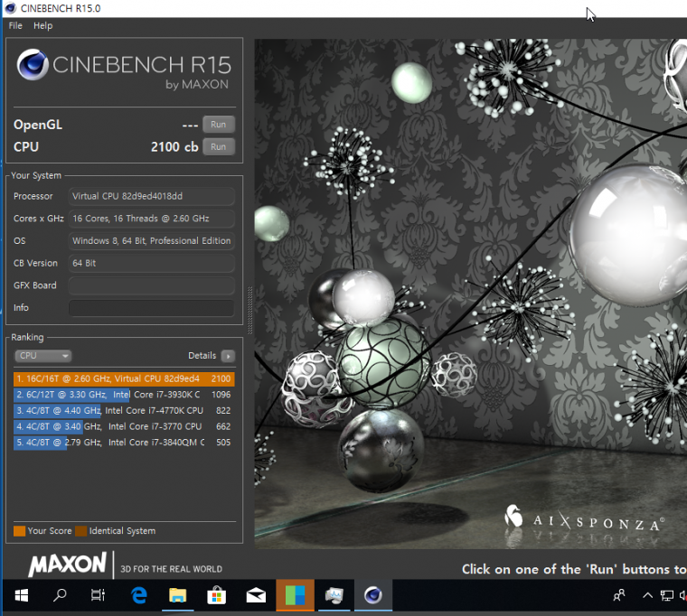Click the Cinebench R15 logo sphere
Image resolution: width=687 pixels, height=616 pixels.
pyautogui.click(x=33, y=65)
